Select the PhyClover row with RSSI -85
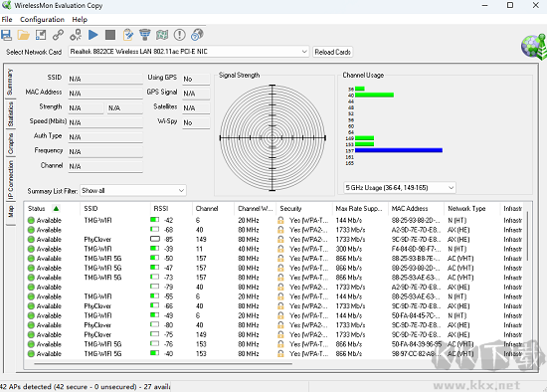This screenshot has height=392, width=547. point(274,240)
